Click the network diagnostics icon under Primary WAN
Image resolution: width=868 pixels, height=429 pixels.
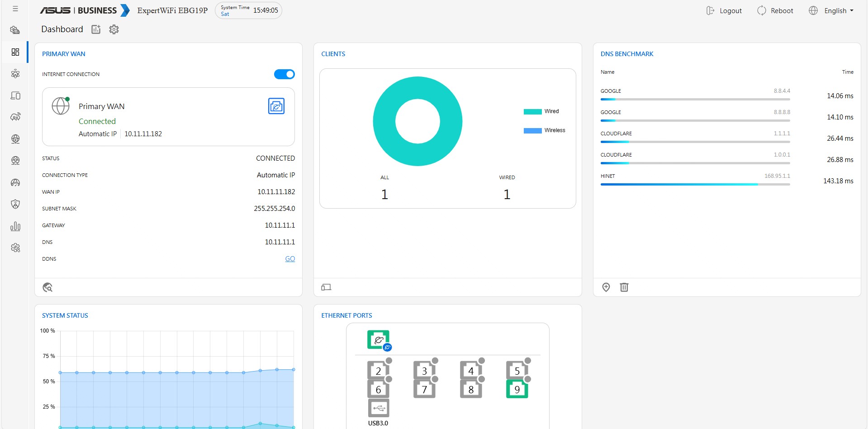pos(47,287)
